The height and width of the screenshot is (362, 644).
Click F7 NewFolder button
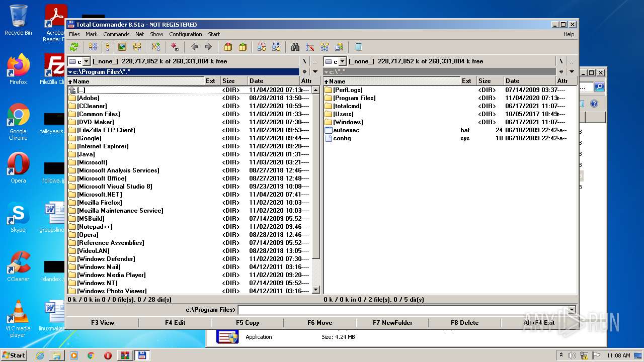pos(392,323)
